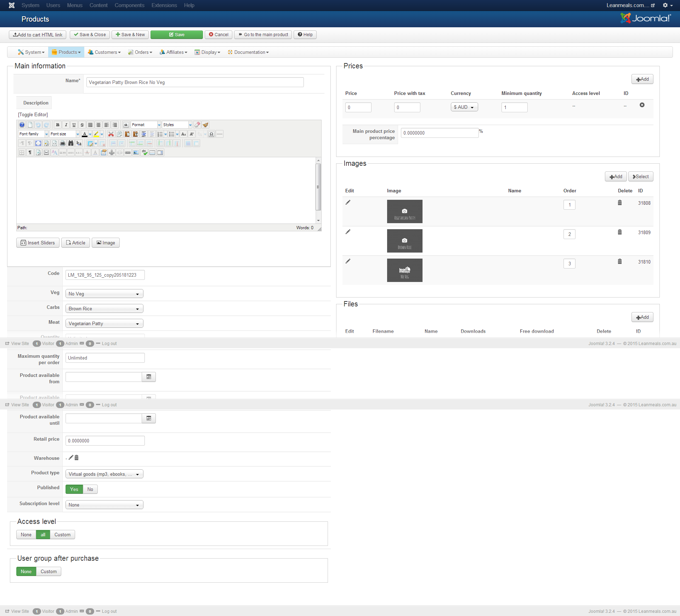Pick text color black swatch

click(x=84, y=134)
